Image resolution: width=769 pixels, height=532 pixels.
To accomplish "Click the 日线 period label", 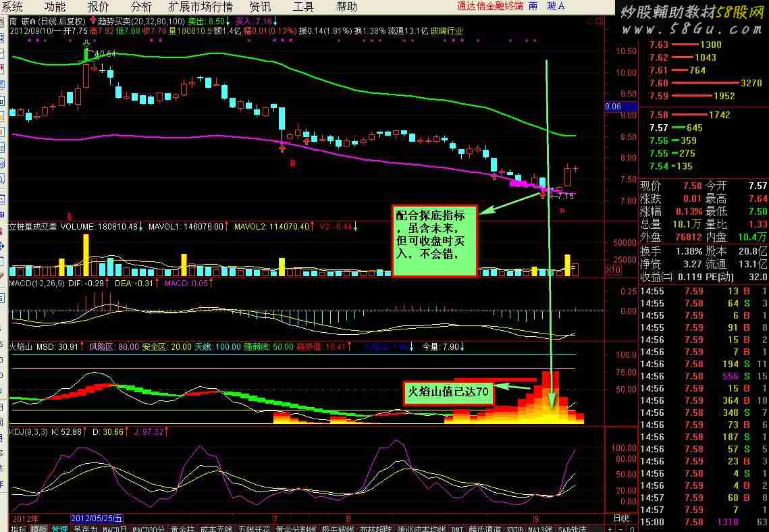I will (x=621, y=518).
